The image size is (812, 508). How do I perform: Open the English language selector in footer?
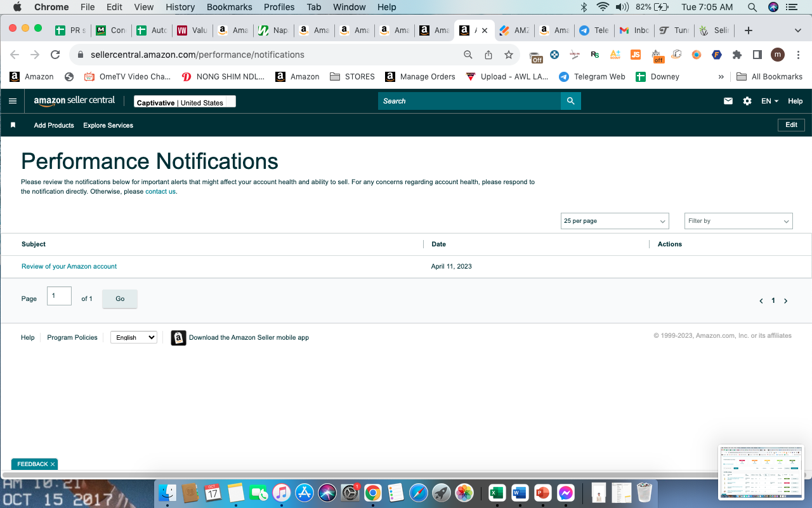click(x=134, y=337)
